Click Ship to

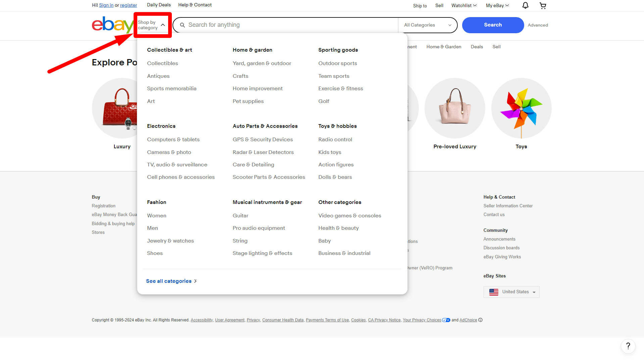(x=420, y=6)
